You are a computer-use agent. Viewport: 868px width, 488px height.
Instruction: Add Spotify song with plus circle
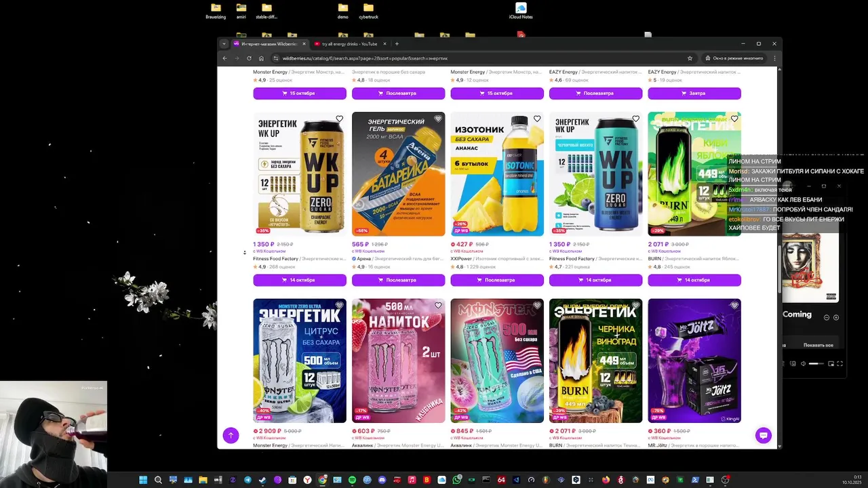click(x=836, y=317)
